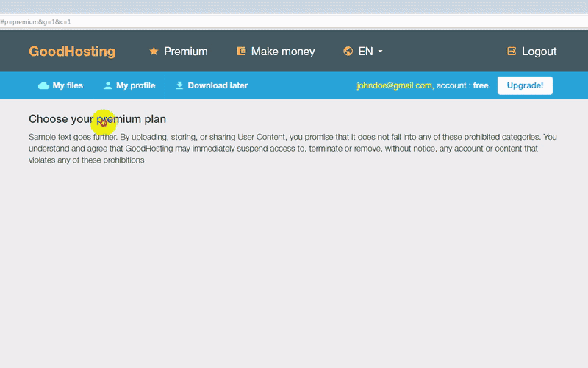Click the download arrow icon
The height and width of the screenshot is (368, 588).
pyautogui.click(x=179, y=85)
